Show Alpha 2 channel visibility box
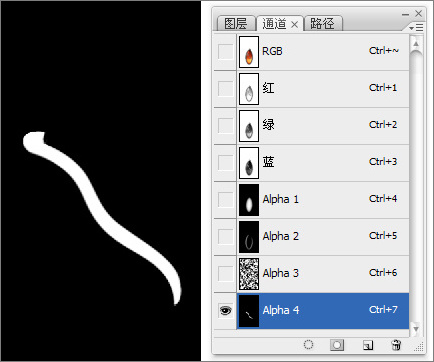The width and height of the screenshot is (434, 362). coord(225,237)
